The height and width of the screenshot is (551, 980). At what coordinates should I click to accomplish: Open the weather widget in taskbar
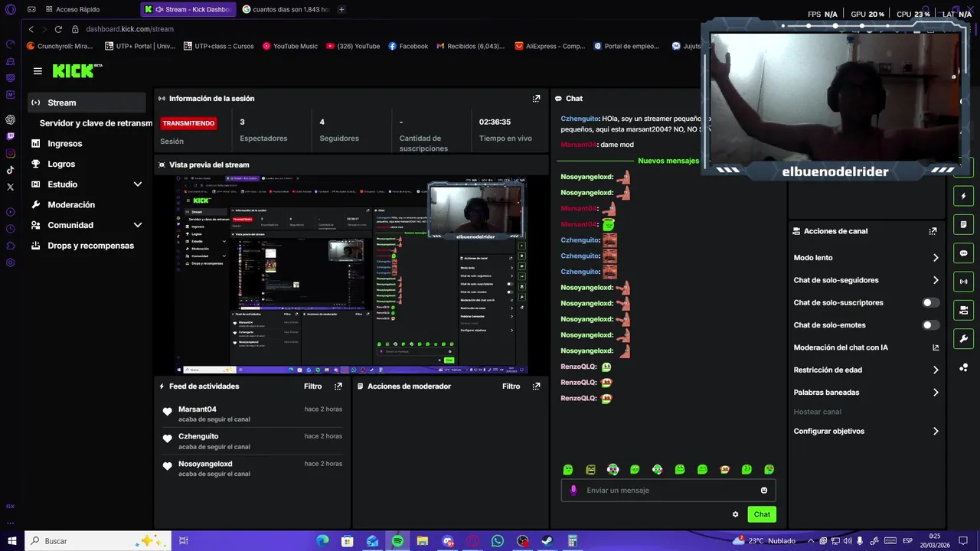pyautogui.click(x=764, y=541)
